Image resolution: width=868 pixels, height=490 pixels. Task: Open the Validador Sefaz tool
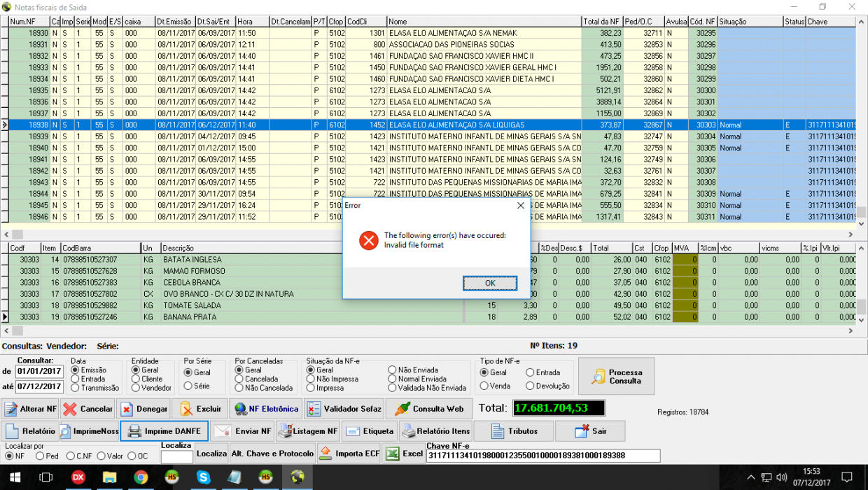pos(344,409)
